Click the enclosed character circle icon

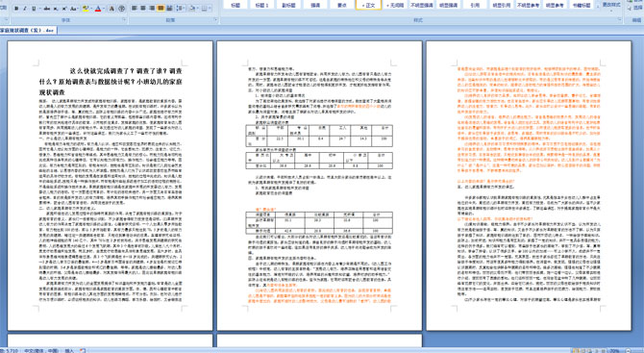pyautogui.click(x=121, y=9)
